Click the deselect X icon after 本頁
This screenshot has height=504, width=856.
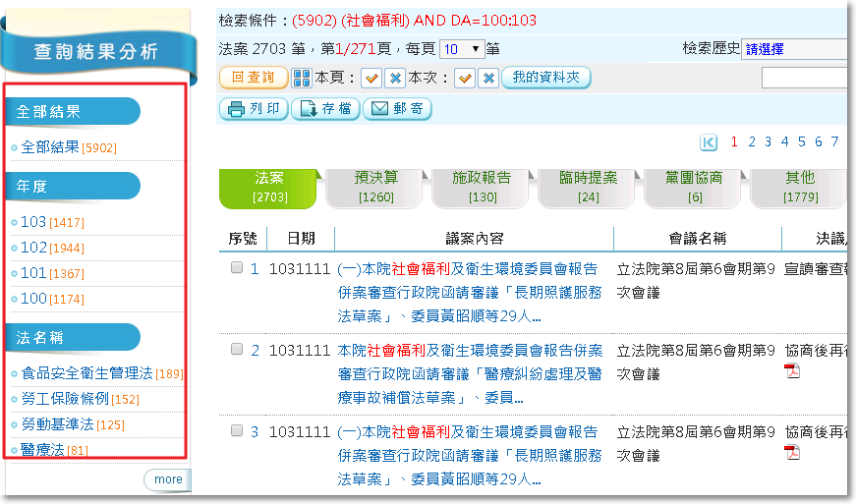point(395,79)
